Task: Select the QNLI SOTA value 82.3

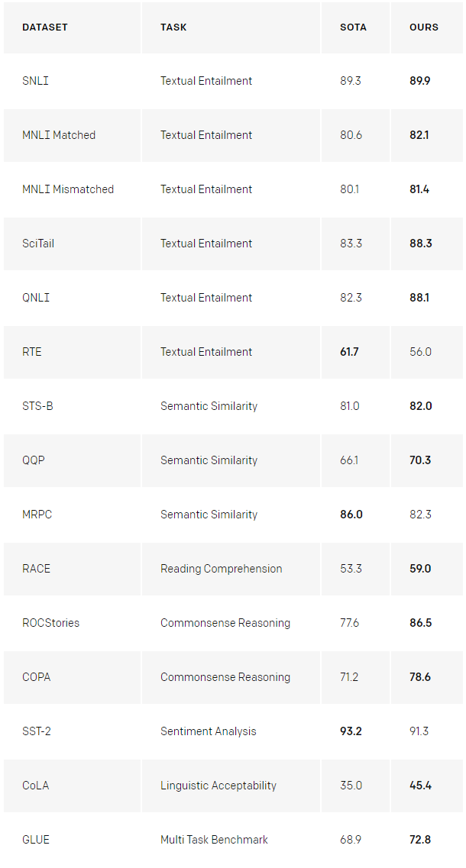Action: pyautogui.click(x=351, y=298)
